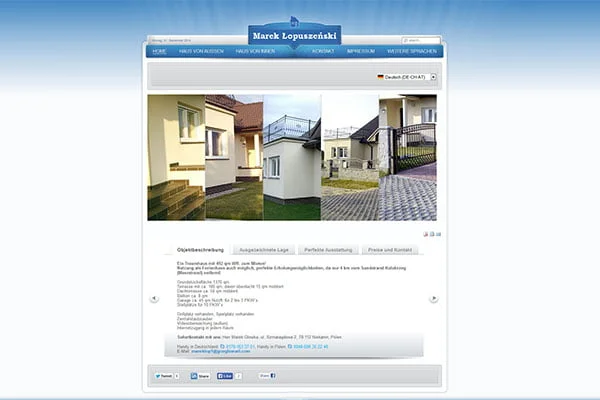Click the photo of house behind paved yard

(350, 157)
